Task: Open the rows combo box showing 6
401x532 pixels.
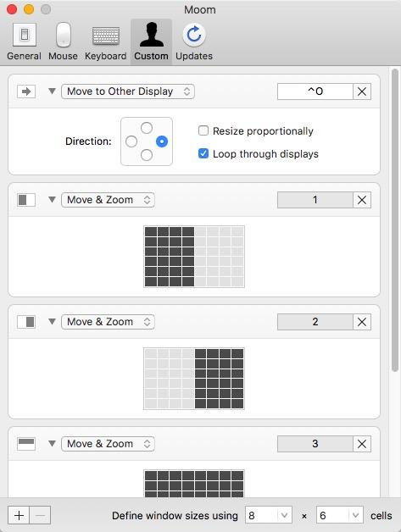Action: coord(340,515)
